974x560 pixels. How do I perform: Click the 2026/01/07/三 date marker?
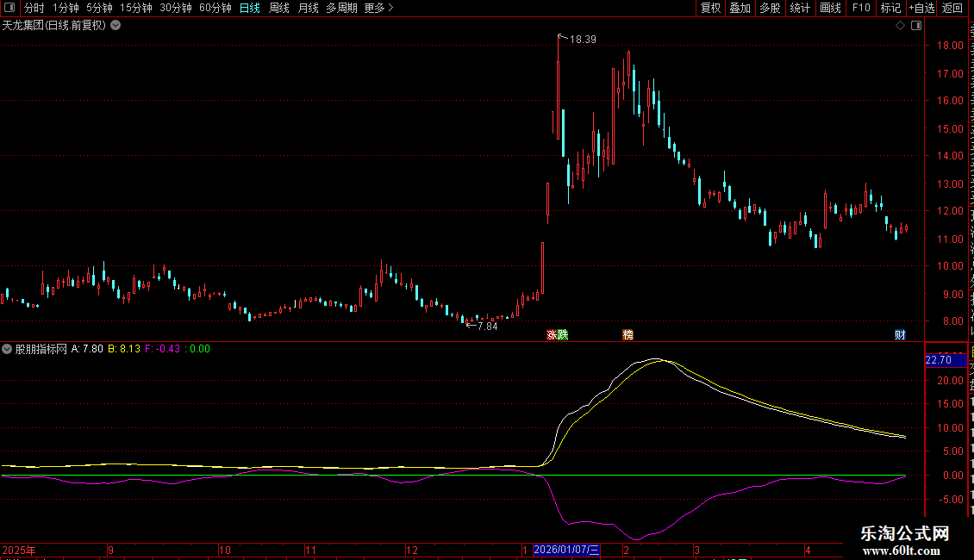[x=566, y=550]
